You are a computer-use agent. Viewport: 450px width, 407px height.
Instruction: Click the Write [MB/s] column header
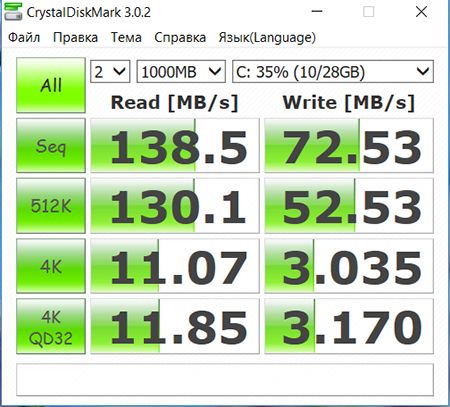[349, 103]
